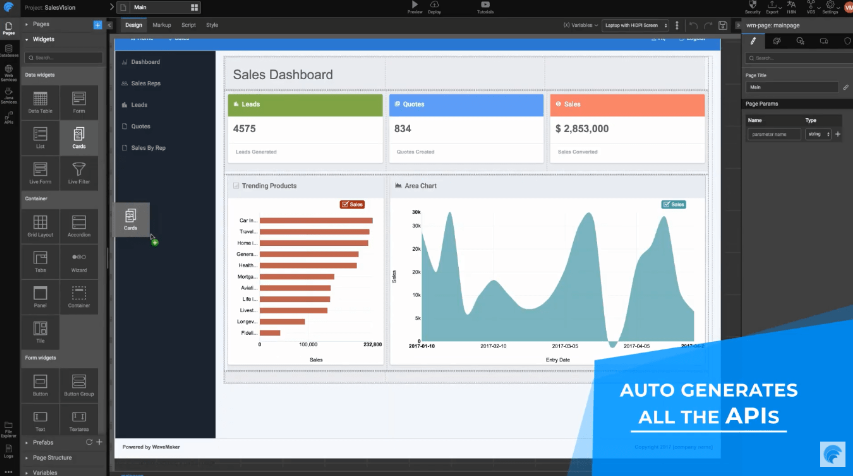Select the Button Group form widget
This screenshot has width=853, height=476.
[79, 385]
